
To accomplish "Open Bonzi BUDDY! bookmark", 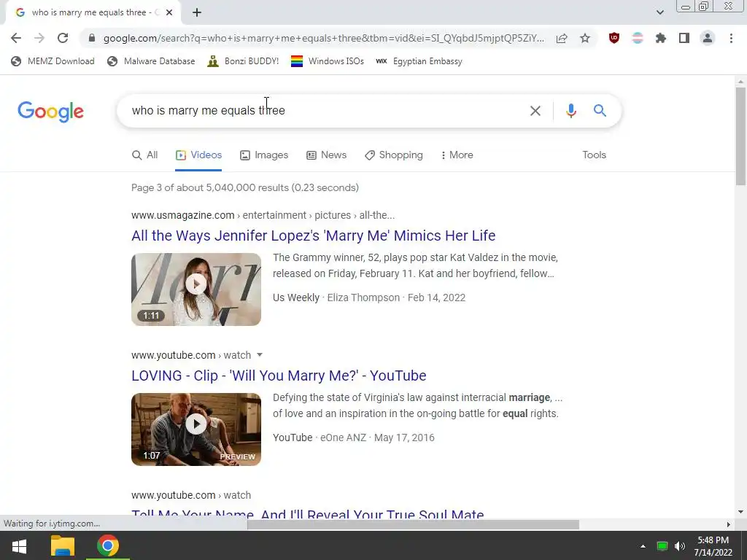I will click(x=243, y=61).
